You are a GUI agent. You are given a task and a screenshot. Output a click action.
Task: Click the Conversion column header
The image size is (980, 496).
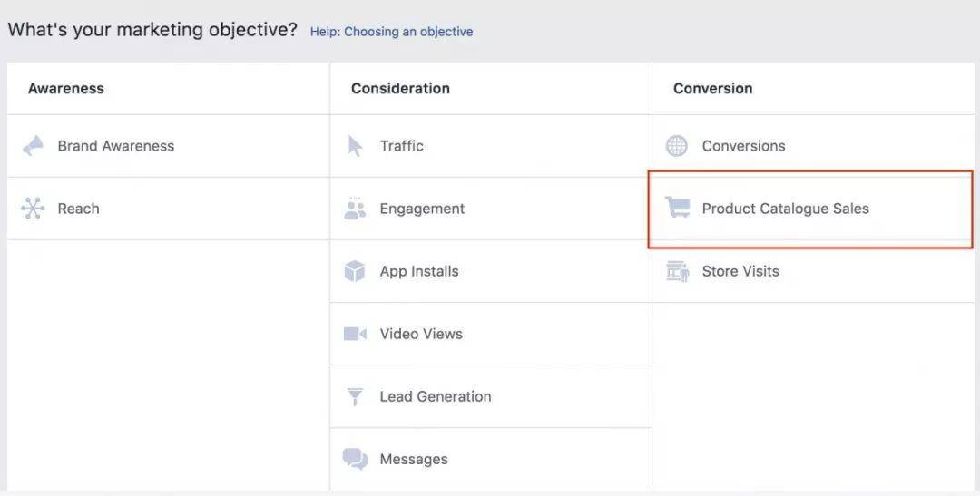(712, 88)
